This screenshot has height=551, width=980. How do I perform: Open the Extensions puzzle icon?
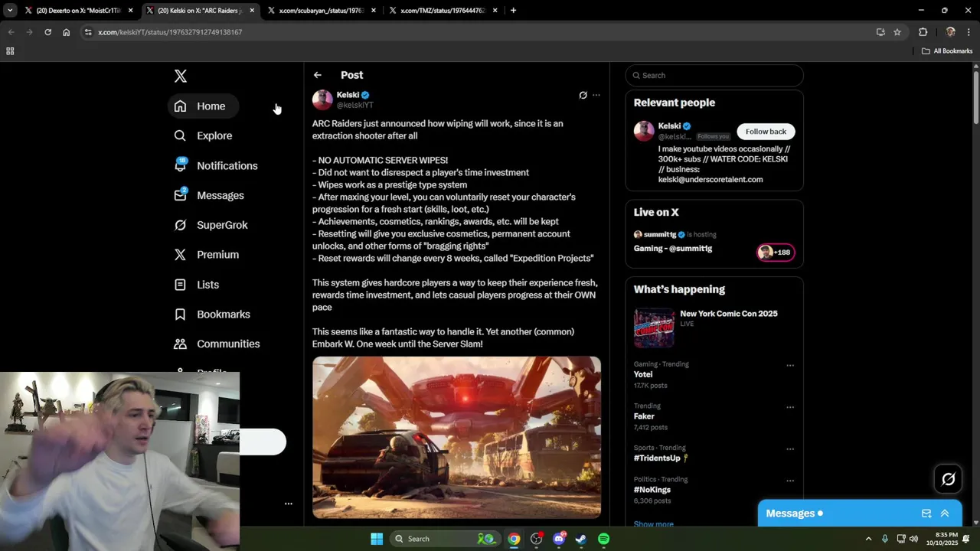point(923,32)
